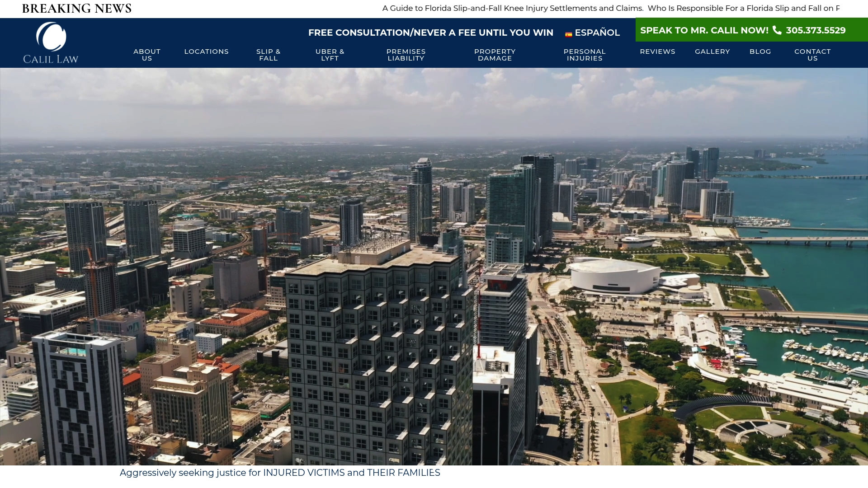
Task: Open 'Who Is Responsible' ticker headline
Action: (744, 8)
